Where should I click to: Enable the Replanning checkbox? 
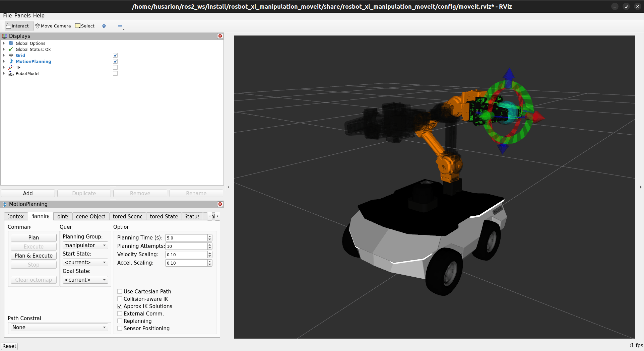[120, 321]
